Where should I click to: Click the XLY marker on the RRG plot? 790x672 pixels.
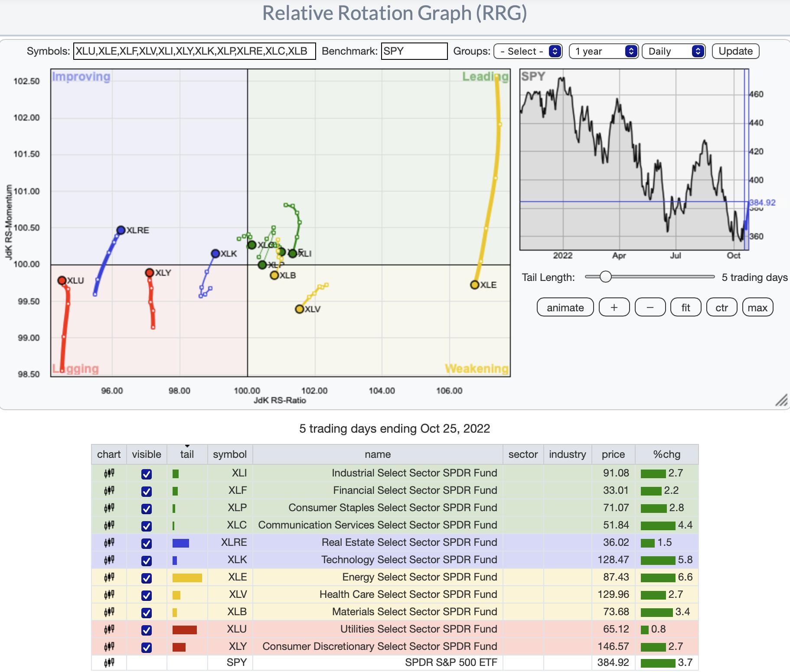[150, 273]
